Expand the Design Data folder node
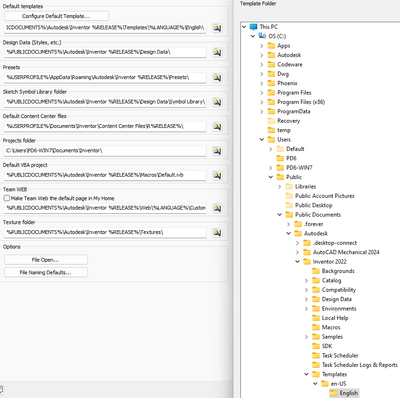The width and height of the screenshot is (400, 398). [x=306, y=299]
